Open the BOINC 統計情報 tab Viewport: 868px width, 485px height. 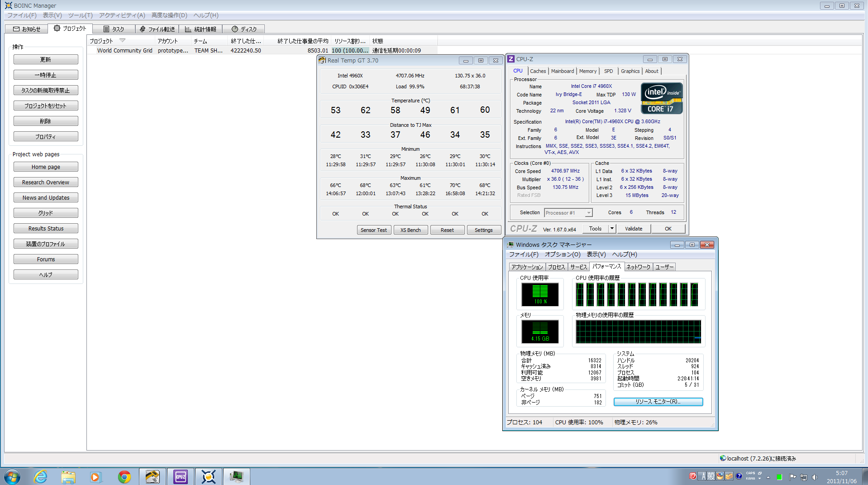coord(200,29)
